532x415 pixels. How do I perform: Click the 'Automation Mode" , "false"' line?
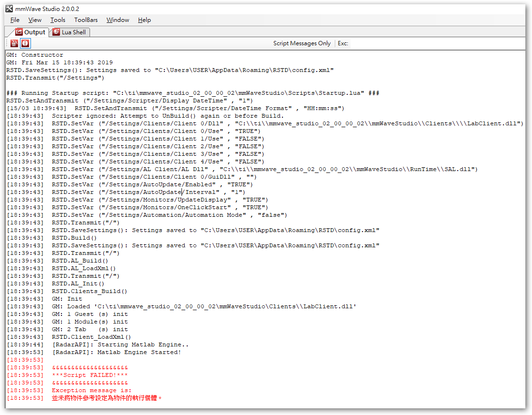147,215
